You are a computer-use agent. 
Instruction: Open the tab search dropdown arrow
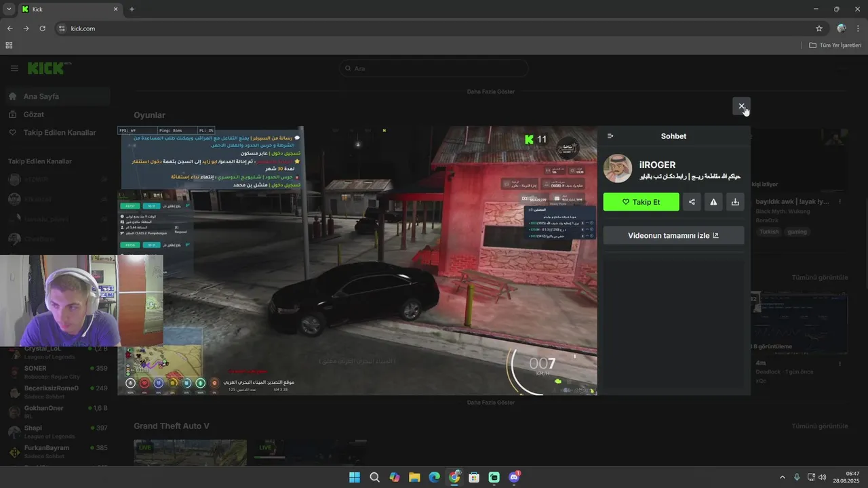pyautogui.click(x=8, y=9)
